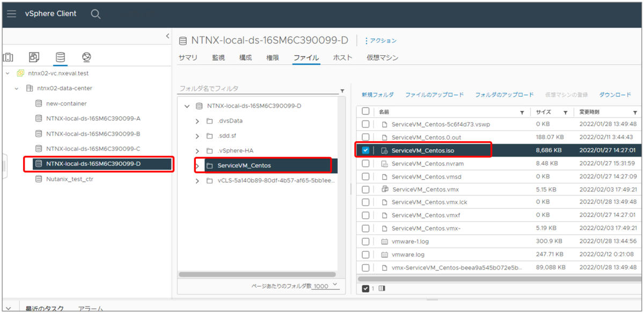Click the vmware.log file icon
The height and width of the screenshot is (313, 644).
(384, 254)
